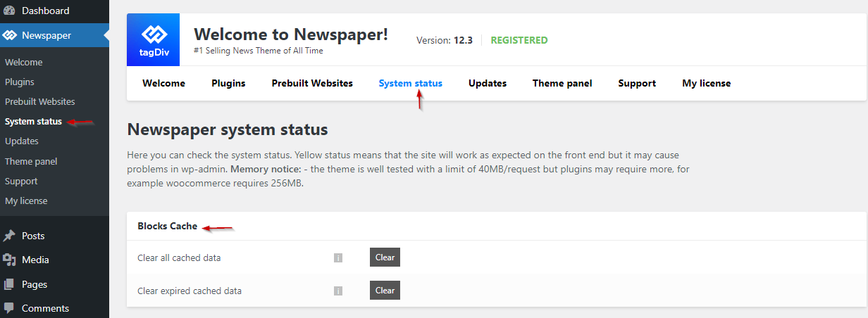Click the Clear expired cached data label
This screenshot has width=868, height=318.
tap(190, 291)
